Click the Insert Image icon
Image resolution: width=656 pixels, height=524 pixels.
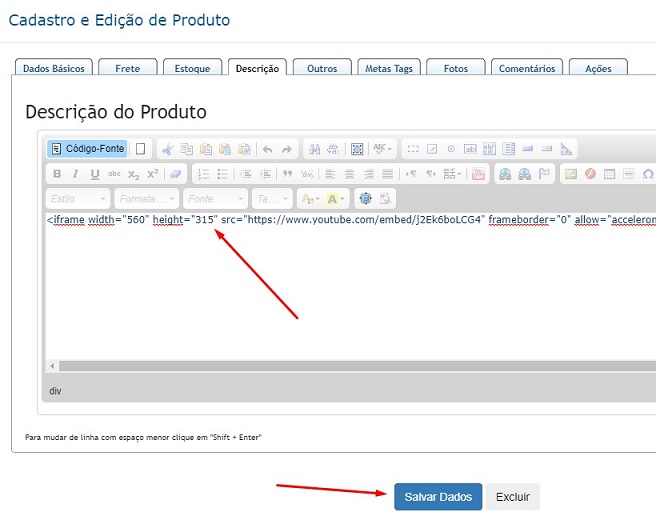(x=570, y=174)
